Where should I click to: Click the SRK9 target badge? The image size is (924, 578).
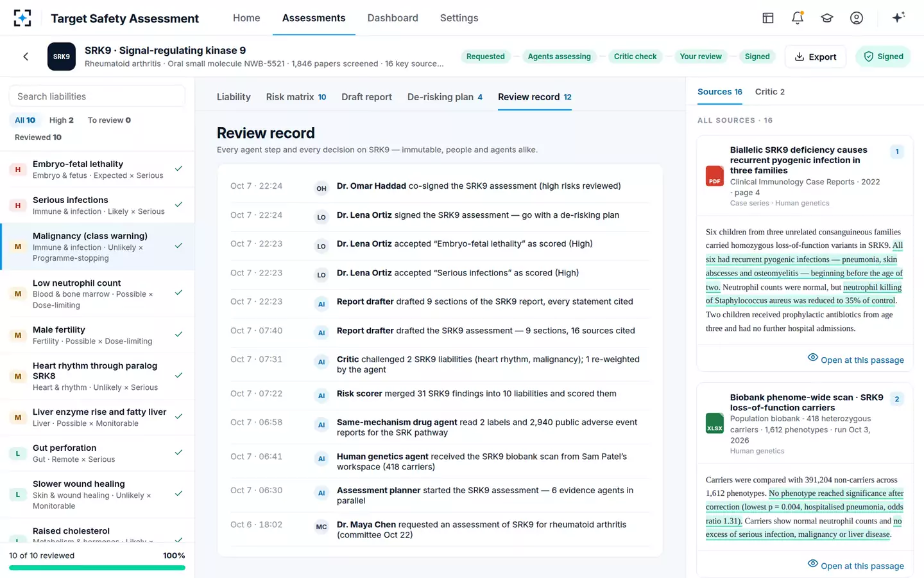[x=62, y=57]
